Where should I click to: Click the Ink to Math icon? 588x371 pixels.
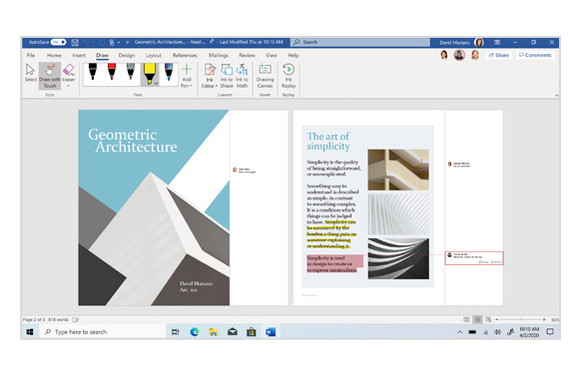pyautogui.click(x=242, y=76)
